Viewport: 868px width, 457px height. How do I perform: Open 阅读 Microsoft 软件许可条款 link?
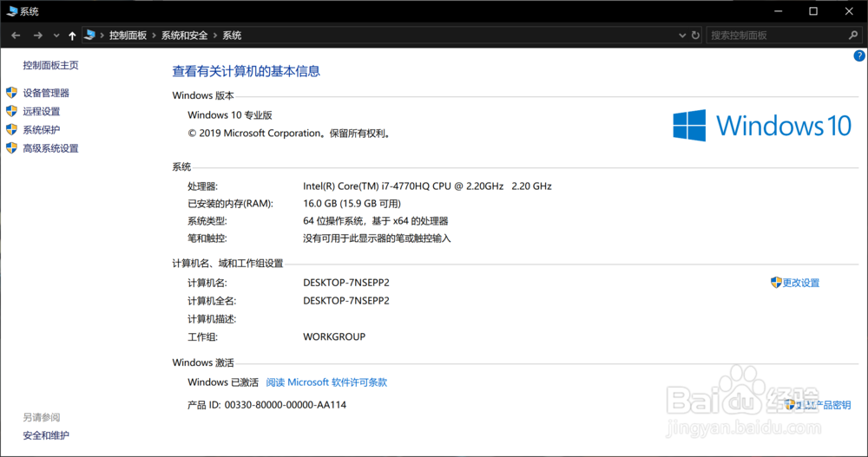click(326, 382)
